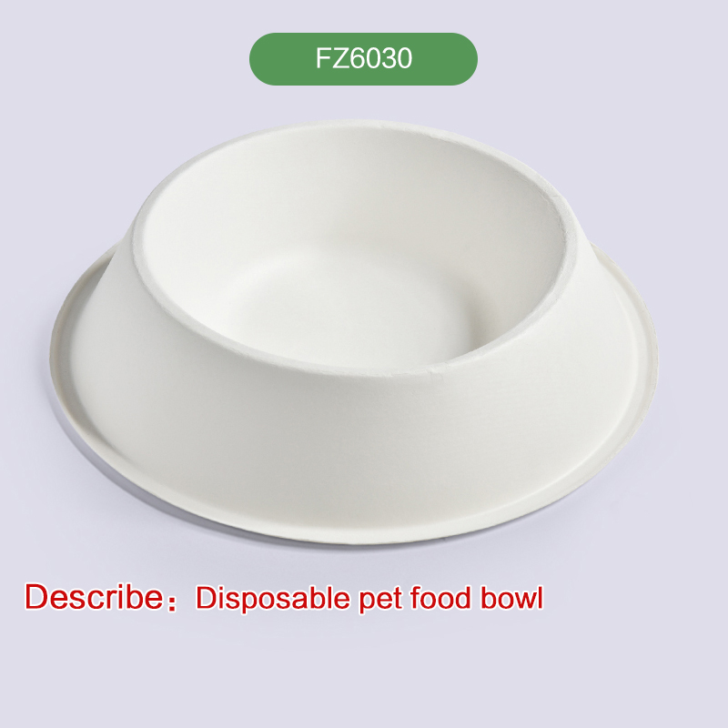
Task: Click the letters FZ on green badge
Action: click(x=331, y=58)
